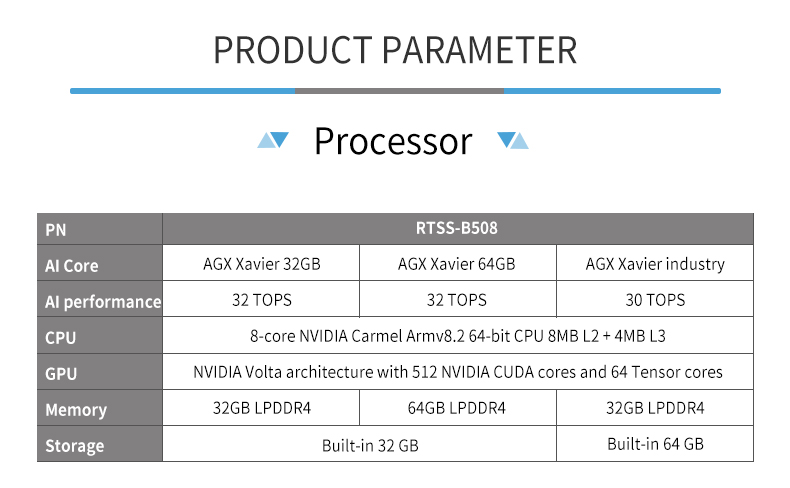Screen dimensions: 790x488
Task: Click the Built-in 64 GB storage cell
Action: (x=655, y=444)
